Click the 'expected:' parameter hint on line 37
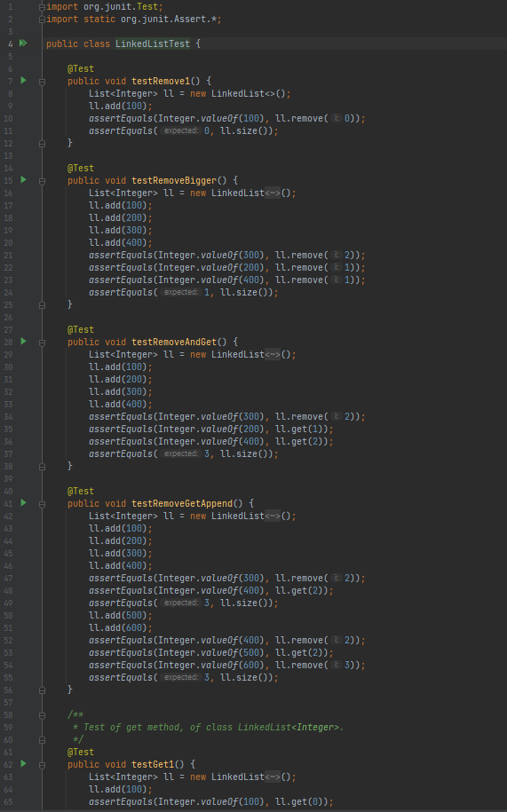 point(181,454)
